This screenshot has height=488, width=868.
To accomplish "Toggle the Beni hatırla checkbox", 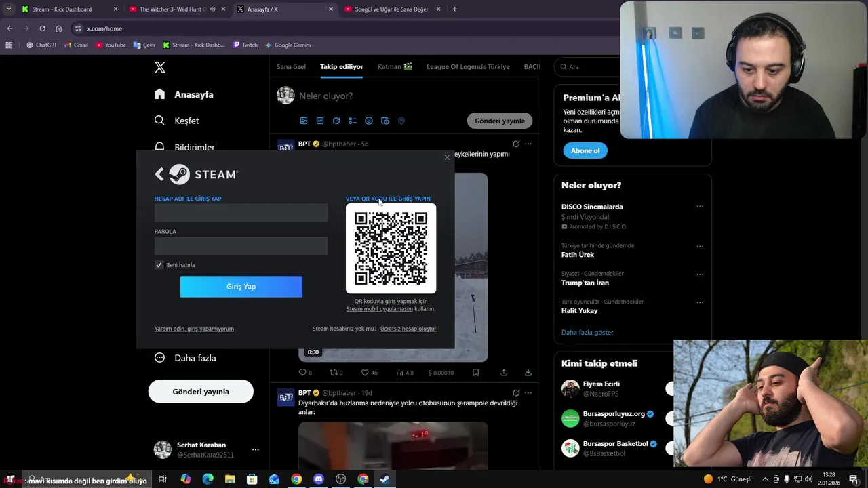I will tap(159, 265).
